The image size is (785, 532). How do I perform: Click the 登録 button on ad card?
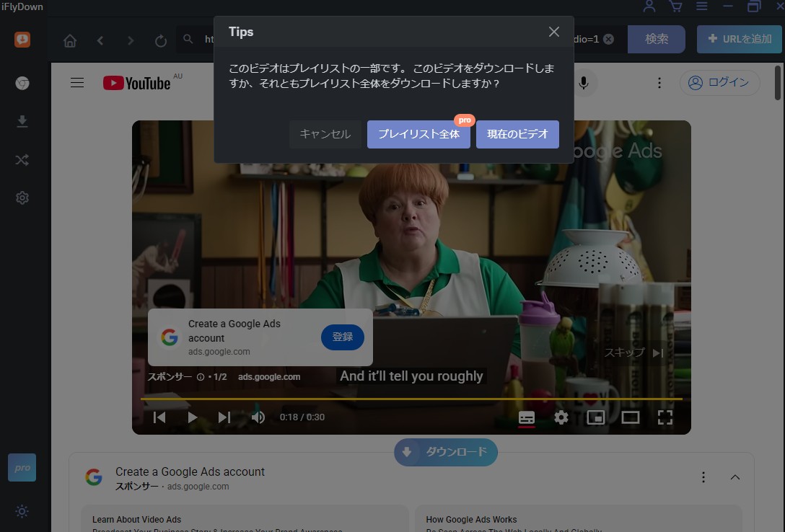[343, 337]
